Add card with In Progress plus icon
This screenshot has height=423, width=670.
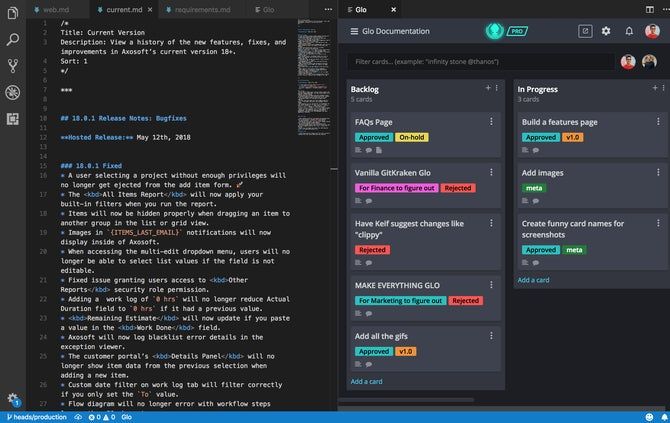coord(655,88)
